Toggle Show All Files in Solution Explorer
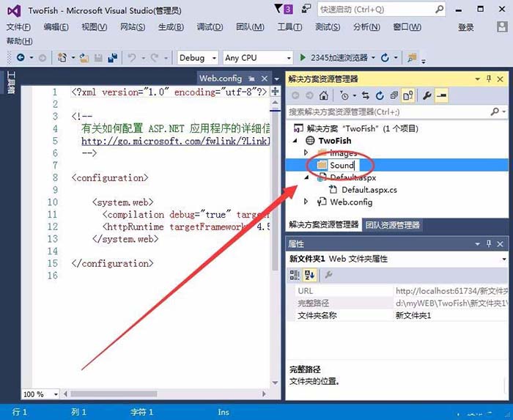Viewport: 513px width, 420px height. click(408, 96)
